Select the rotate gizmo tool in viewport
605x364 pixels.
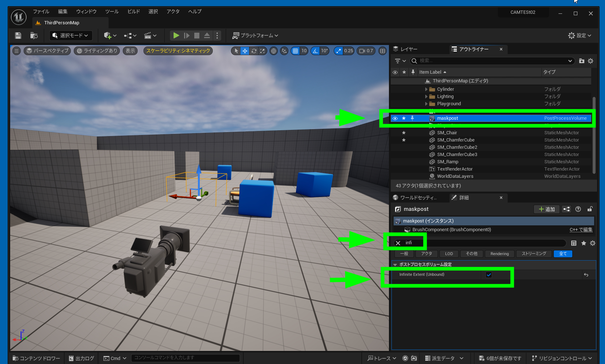click(x=254, y=51)
